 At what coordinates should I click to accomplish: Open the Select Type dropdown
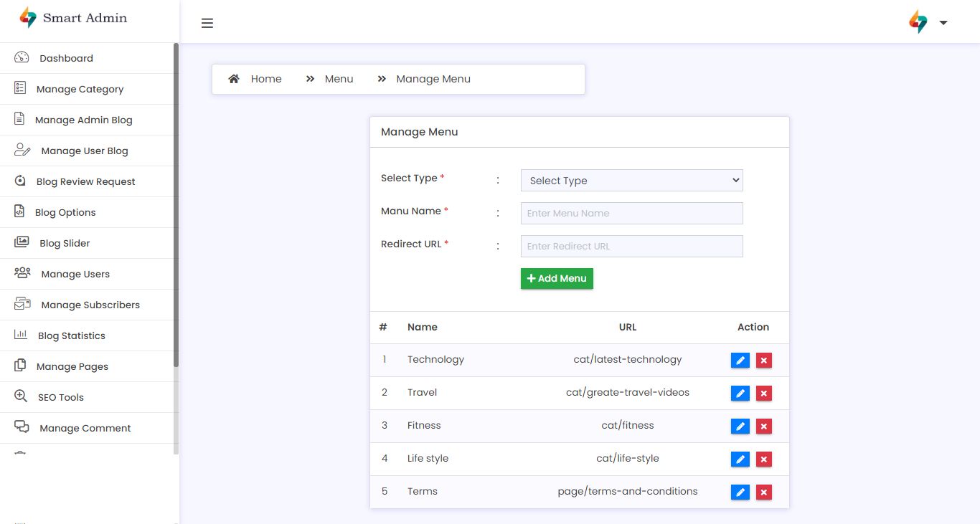(631, 181)
